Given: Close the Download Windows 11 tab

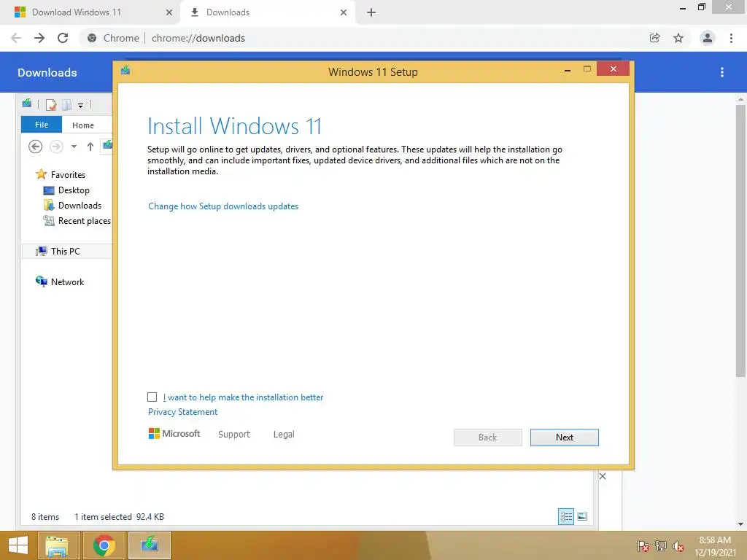Looking at the screenshot, I should pyautogui.click(x=169, y=12).
